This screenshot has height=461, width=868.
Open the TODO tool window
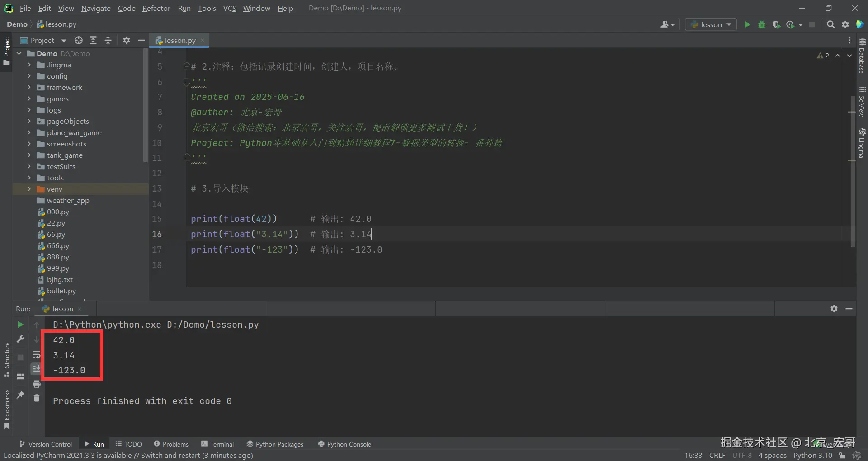tap(128, 444)
